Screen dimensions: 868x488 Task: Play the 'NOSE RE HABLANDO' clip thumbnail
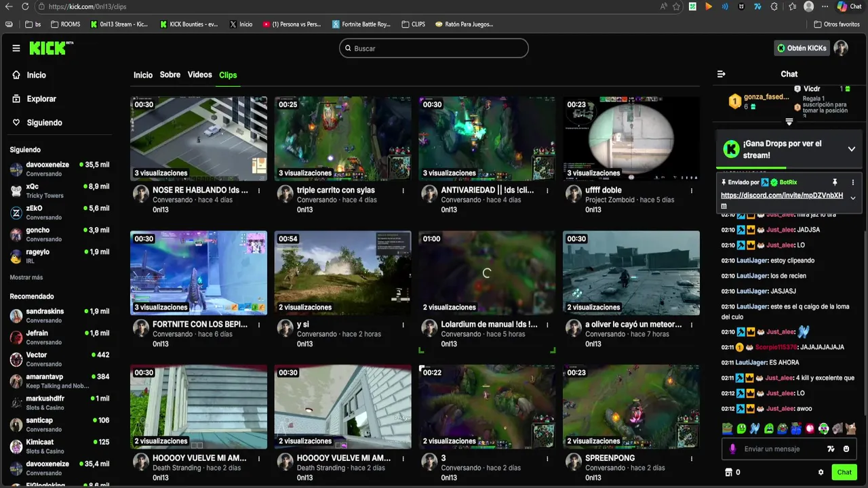[199, 138]
